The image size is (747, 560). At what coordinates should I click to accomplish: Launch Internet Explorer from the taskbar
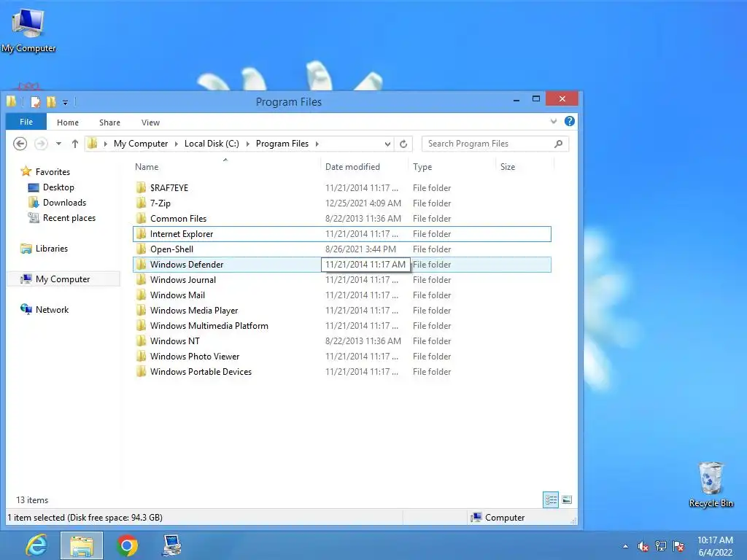click(37, 545)
